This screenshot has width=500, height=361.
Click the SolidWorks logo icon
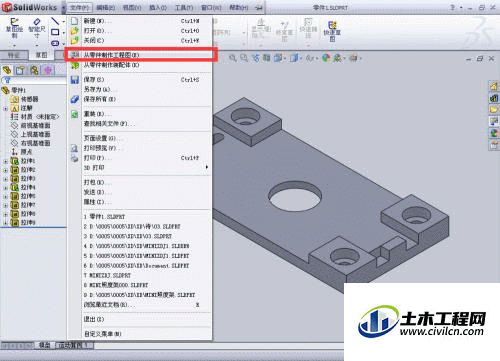[x=7, y=7]
